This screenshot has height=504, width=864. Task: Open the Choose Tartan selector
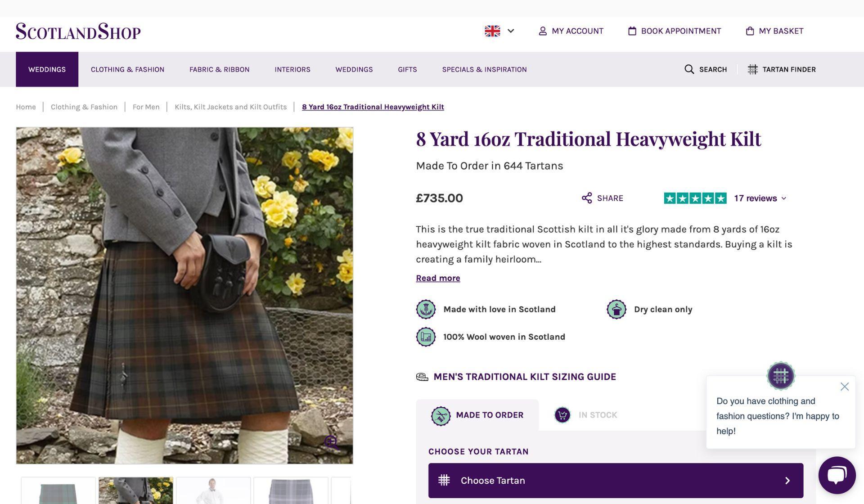coord(615,480)
